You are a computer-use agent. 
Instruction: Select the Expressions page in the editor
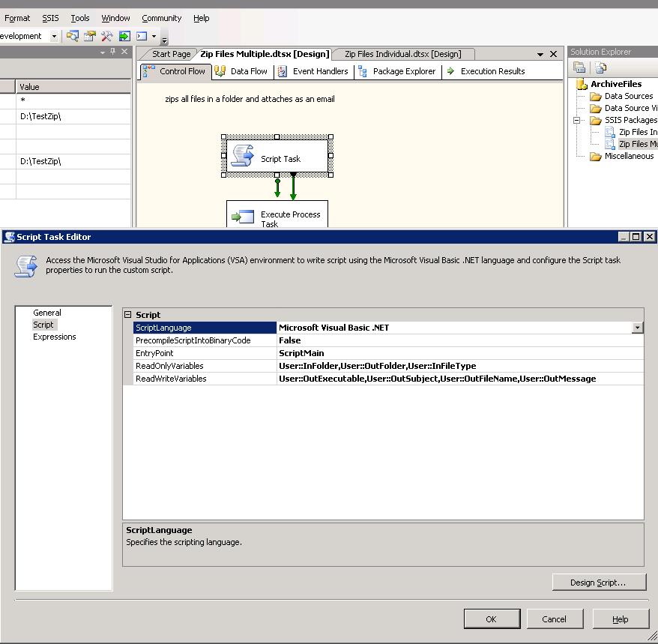pyautogui.click(x=54, y=337)
